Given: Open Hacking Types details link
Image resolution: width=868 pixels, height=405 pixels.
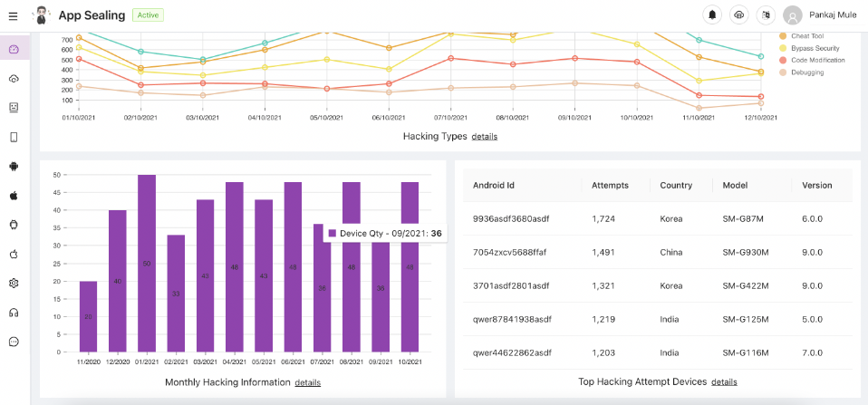Looking at the screenshot, I should click(484, 136).
